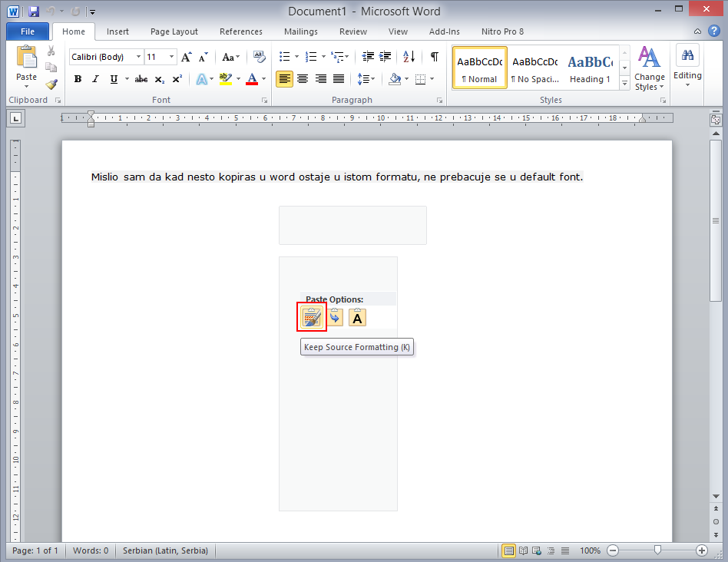The width and height of the screenshot is (728, 562).
Task: Click the Paste clipboard icon
Action: (x=26, y=58)
